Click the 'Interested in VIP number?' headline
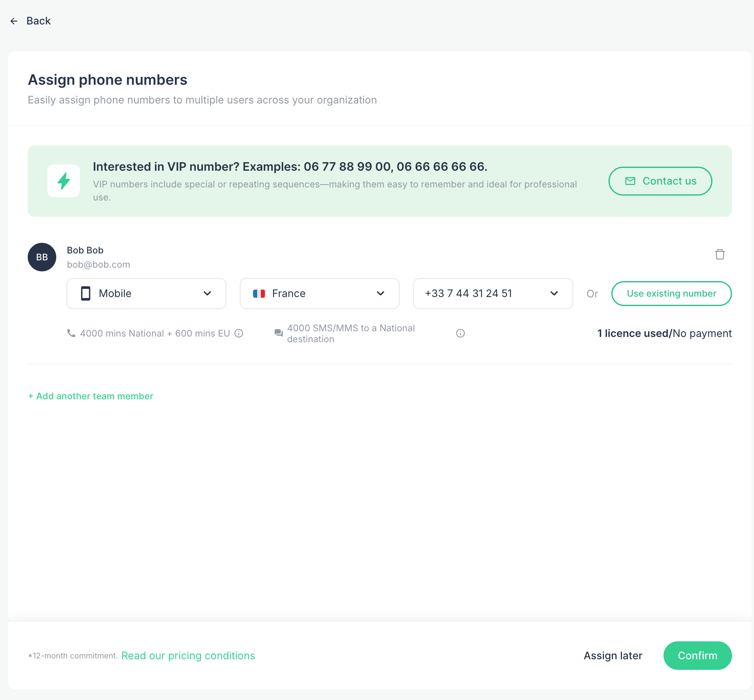 [x=290, y=167]
